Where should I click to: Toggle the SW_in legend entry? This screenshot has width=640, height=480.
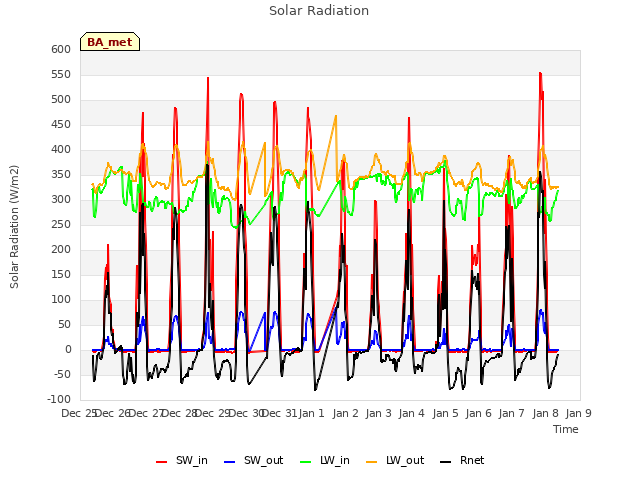(182, 460)
